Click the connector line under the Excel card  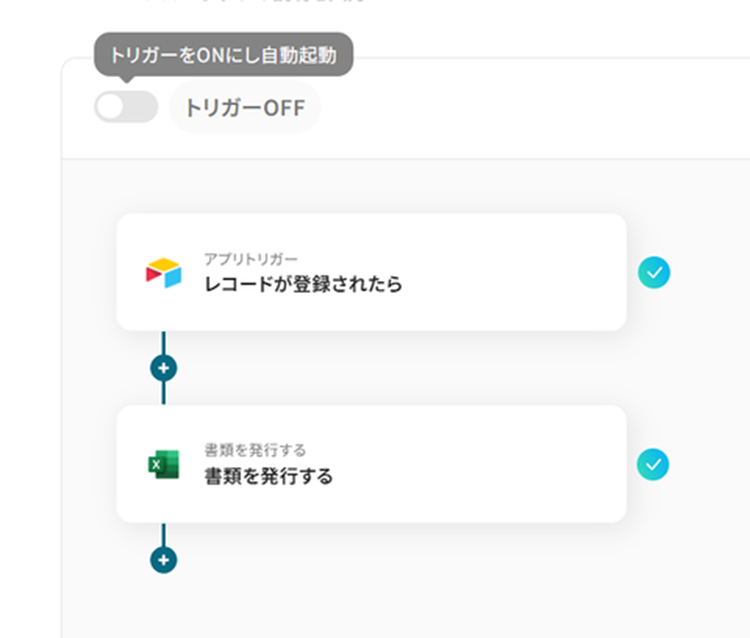[164, 534]
